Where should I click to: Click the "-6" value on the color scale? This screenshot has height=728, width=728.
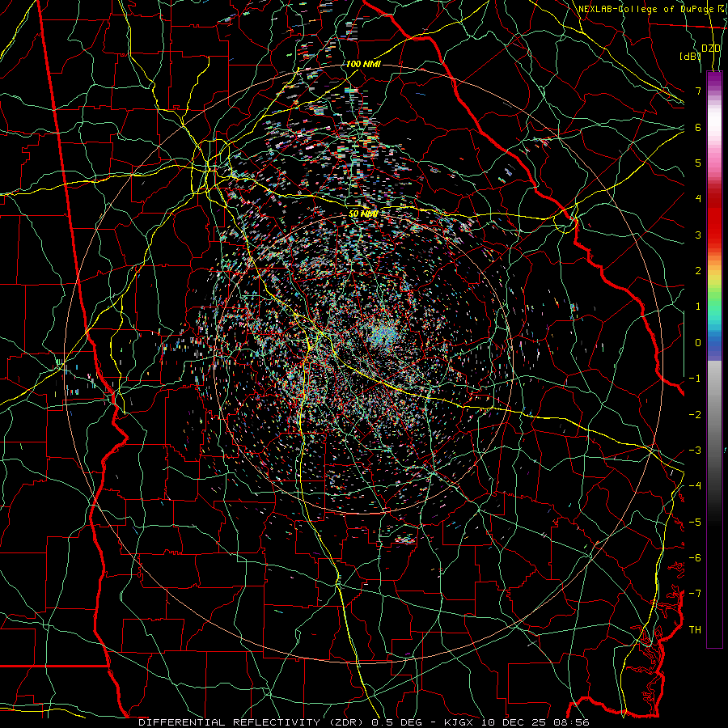tap(695, 558)
